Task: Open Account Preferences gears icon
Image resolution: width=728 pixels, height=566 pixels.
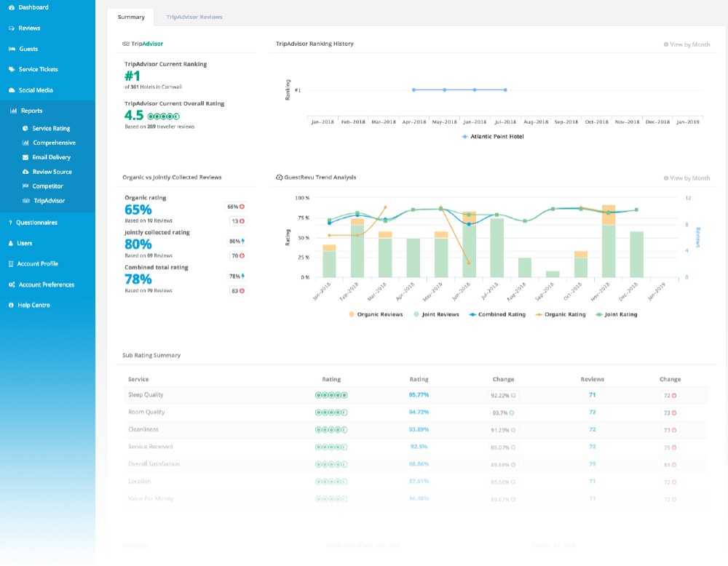Action: tap(12, 284)
